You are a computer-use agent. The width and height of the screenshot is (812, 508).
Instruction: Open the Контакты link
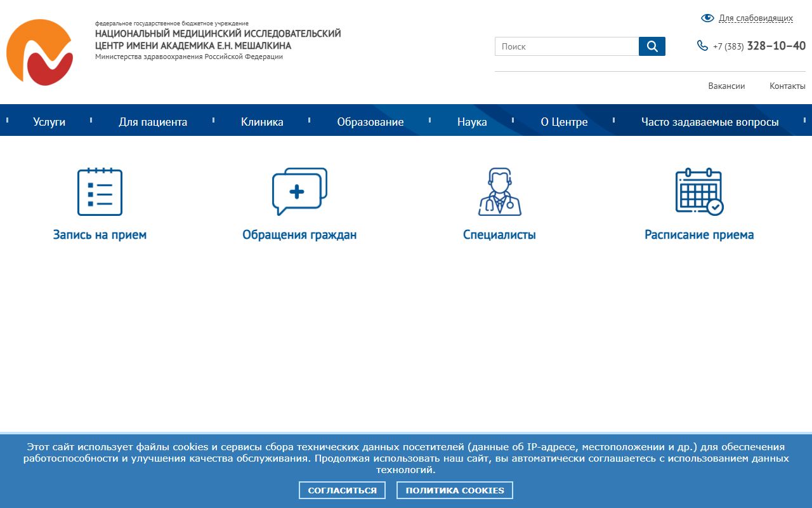pos(787,86)
